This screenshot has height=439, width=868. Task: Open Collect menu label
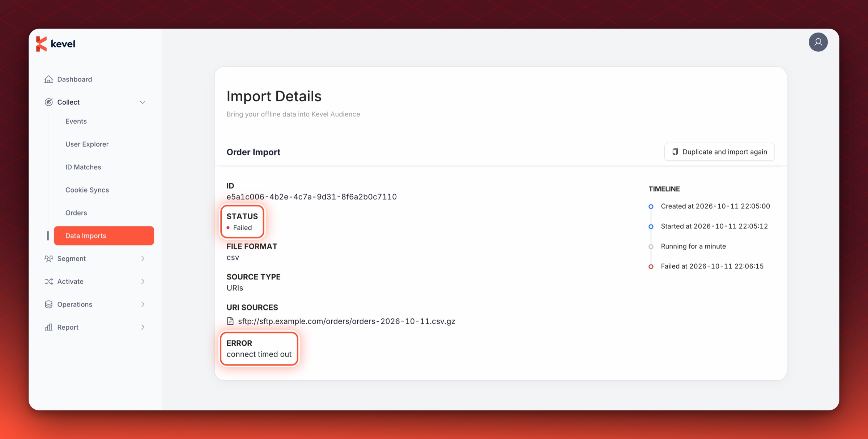(68, 102)
